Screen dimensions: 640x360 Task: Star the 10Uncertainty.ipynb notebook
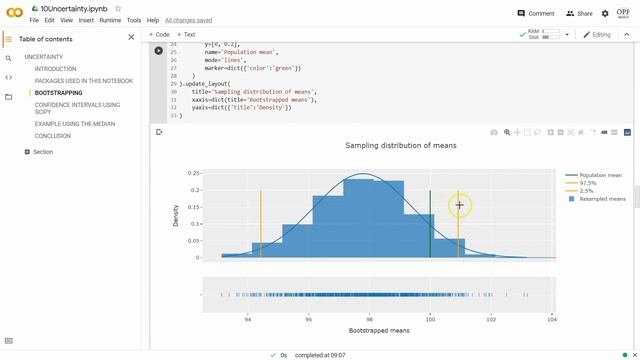tap(118, 9)
